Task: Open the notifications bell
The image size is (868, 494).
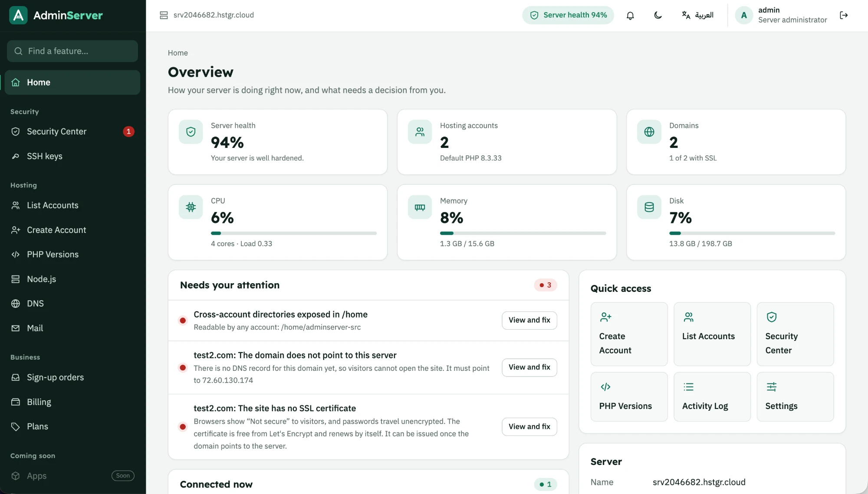Action: (x=630, y=16)
